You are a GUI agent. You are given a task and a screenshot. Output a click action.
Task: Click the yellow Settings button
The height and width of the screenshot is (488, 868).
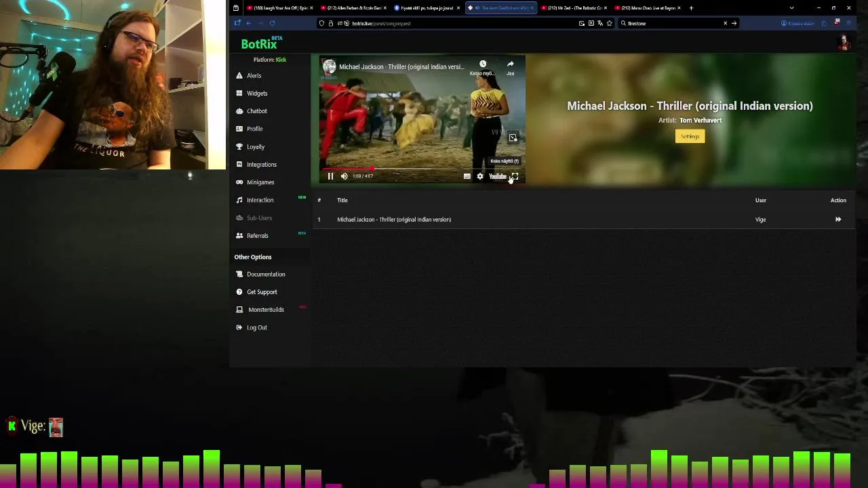690,136
